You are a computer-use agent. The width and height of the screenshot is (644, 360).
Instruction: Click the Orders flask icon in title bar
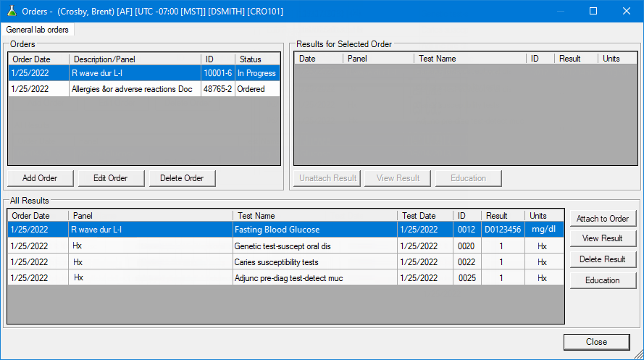tap(11, 11)
